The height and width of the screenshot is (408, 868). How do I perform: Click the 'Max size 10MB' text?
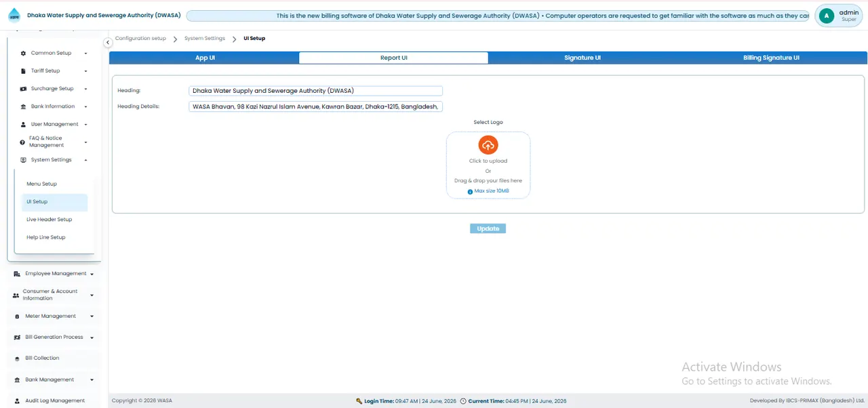click(492, 191)
